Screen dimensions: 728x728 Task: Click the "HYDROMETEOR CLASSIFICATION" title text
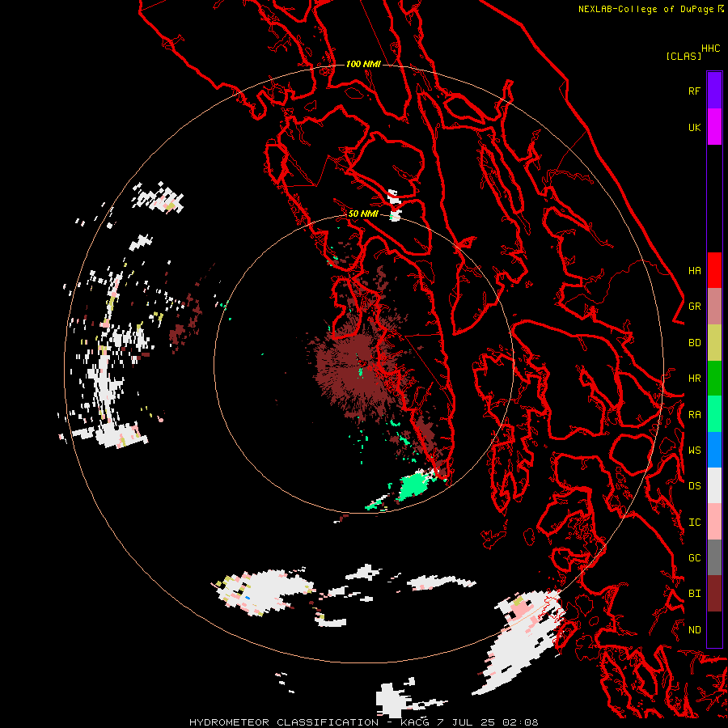click(284, 722)
